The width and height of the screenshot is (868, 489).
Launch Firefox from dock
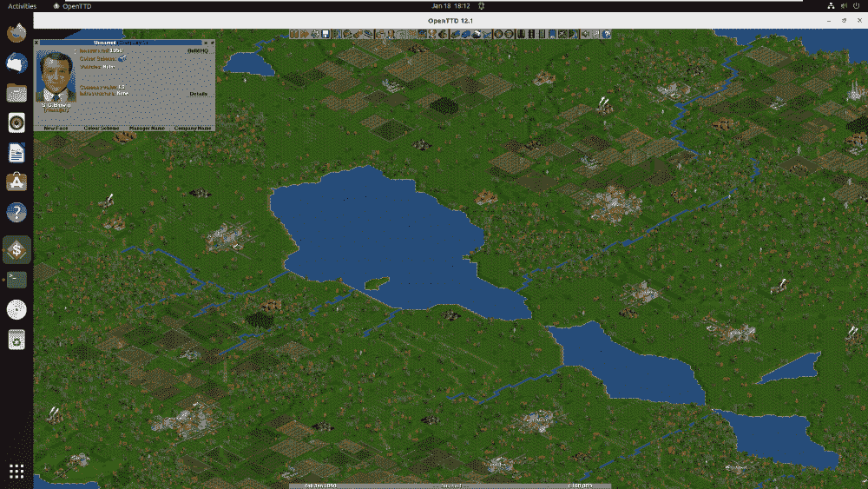[x=16, y=33]
